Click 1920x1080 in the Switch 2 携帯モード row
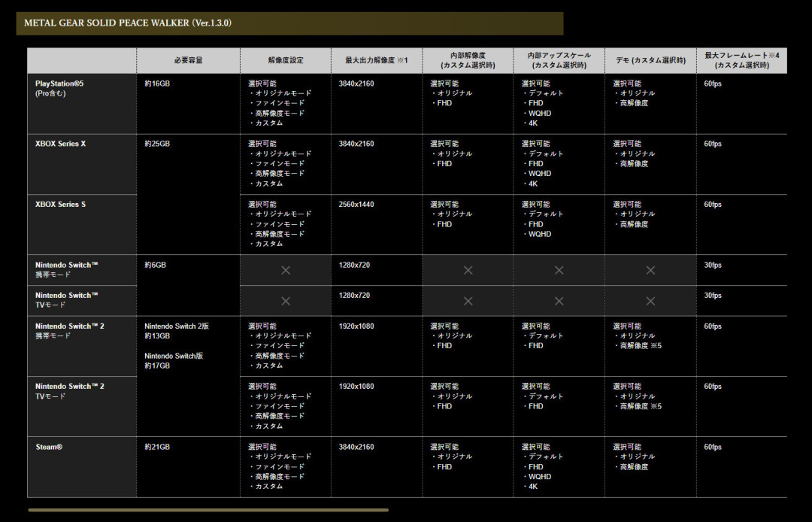Screen dimensions: 812x522 click(356, 326)
